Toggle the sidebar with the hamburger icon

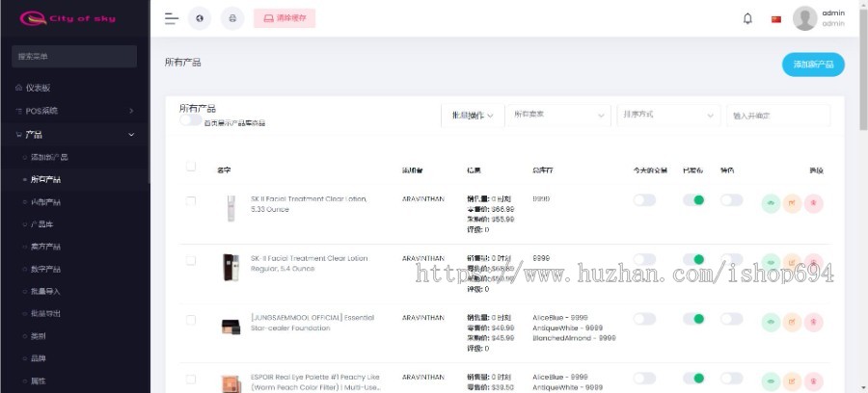pyautogui.click(x=172, y=18)
